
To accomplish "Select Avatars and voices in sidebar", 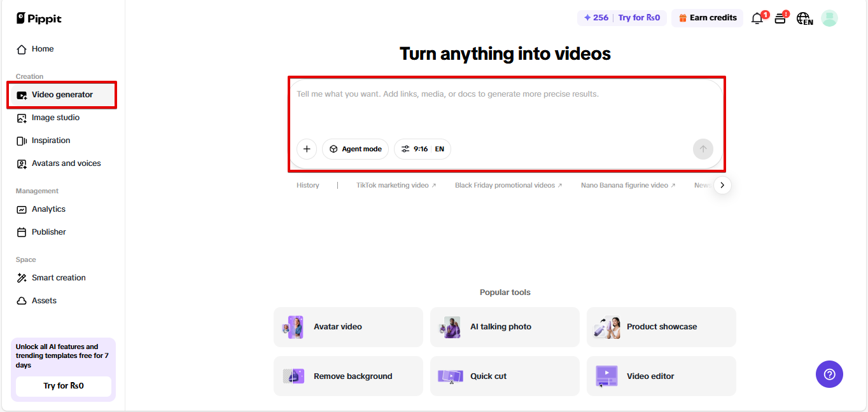I will pyautogui.click(x=66, y=163).
